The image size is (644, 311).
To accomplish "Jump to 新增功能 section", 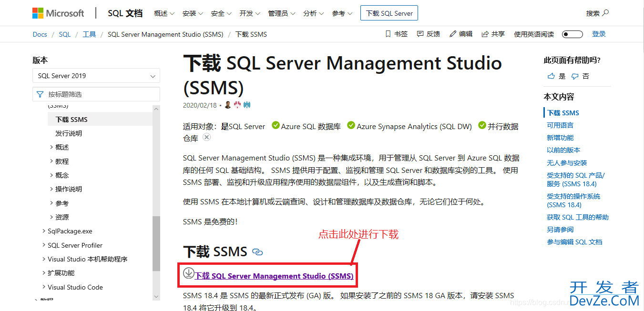I will click(560, 138).
